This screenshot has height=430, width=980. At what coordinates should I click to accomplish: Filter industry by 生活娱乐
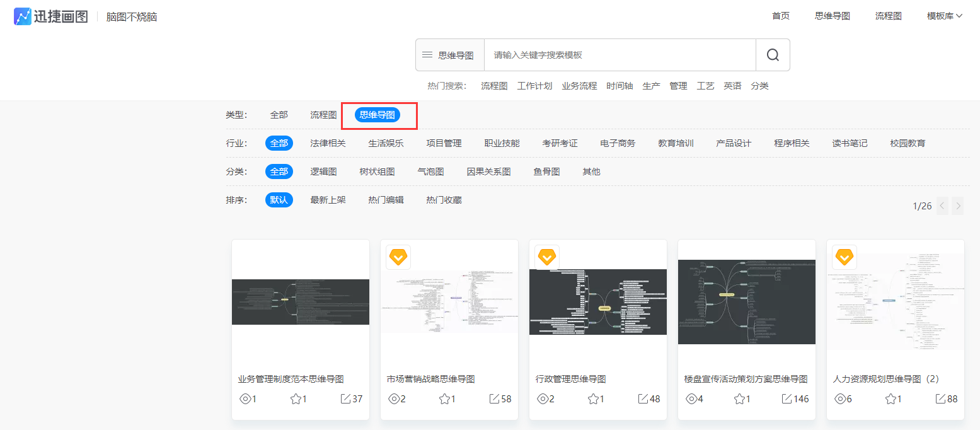point(386,143)
